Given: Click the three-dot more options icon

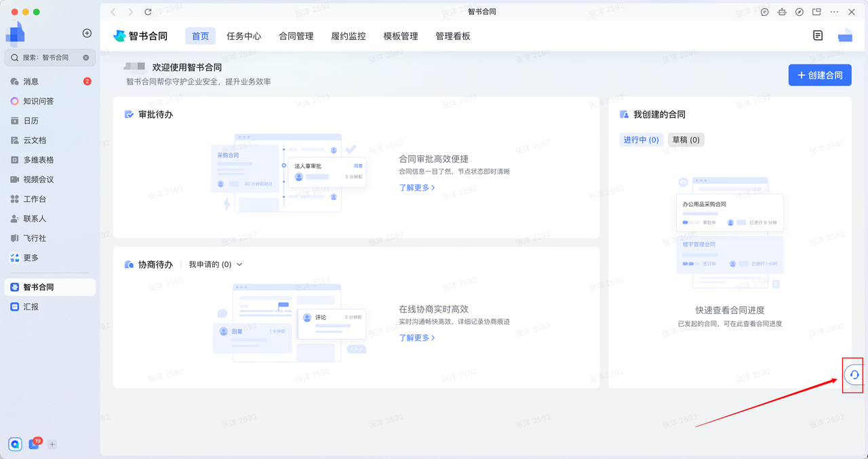Looking at the screenshot, I should pyautogui.click(x=834, y=12).
